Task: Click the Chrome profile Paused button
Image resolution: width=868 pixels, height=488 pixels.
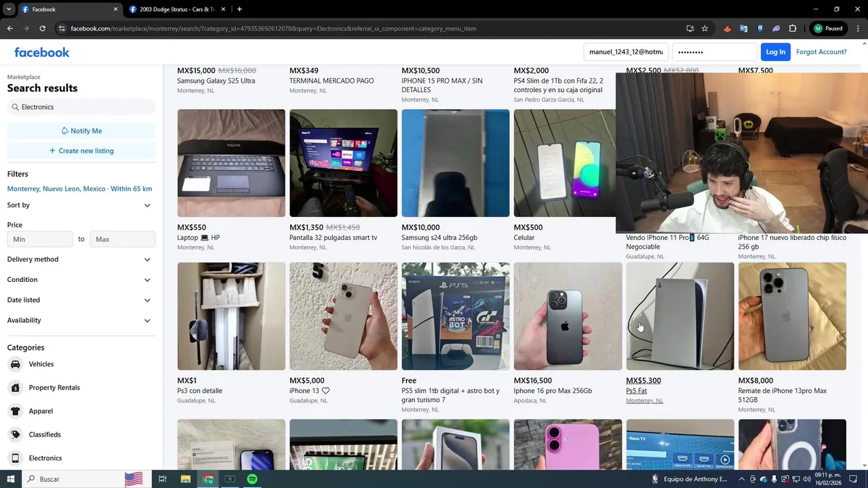Action: (829, 28)
